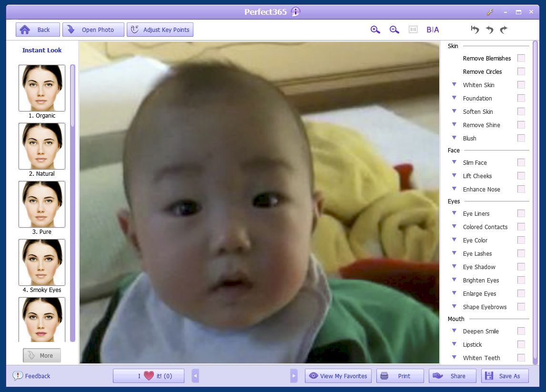Click the redo arrow icon
546x392 pixels.
(504, 30)
